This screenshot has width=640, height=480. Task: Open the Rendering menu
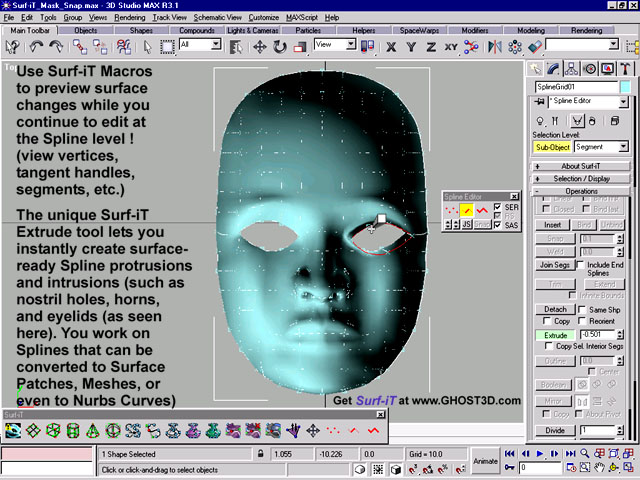coord(129,18)
